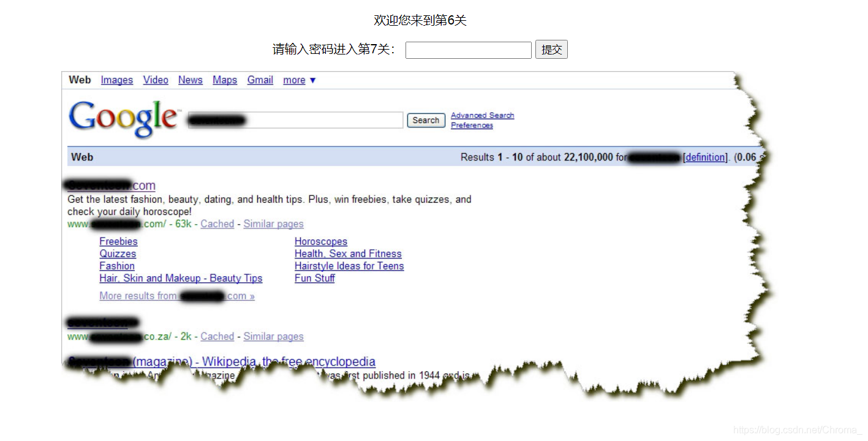Click the 提交 submit button
Viewport: 868px width, 441px height.
pyautogui.click(x=551, y=50)
